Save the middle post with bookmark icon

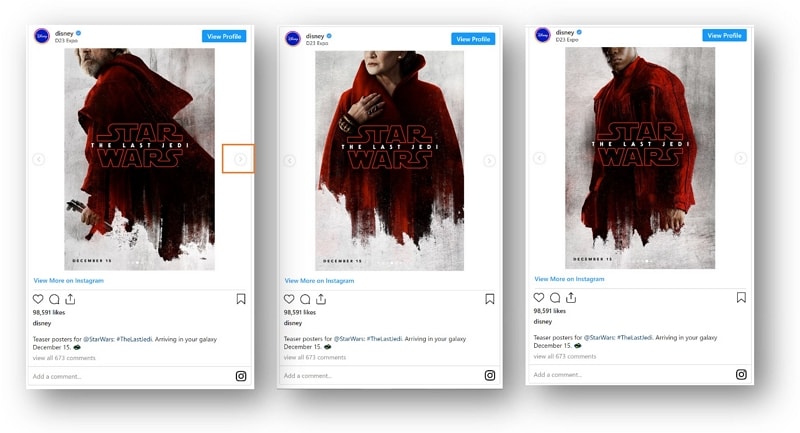click(x=490, y=299)
